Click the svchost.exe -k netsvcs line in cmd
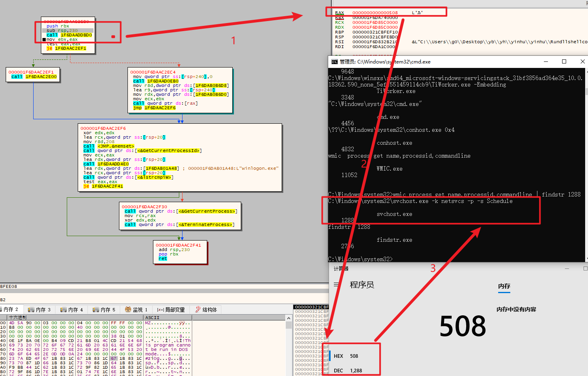588x376 pixels. pyautogui.click(x=420, y=201)
